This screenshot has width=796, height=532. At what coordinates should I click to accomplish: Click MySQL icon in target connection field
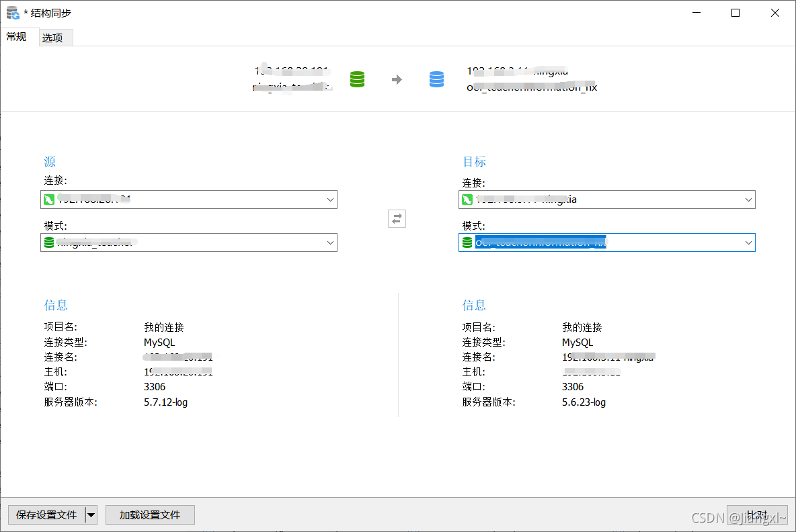tap(467, 199)
